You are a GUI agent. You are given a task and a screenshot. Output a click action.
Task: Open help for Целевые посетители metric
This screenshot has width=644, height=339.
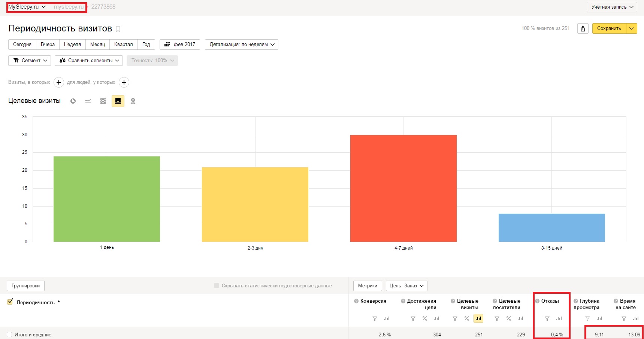click(495, 301)
